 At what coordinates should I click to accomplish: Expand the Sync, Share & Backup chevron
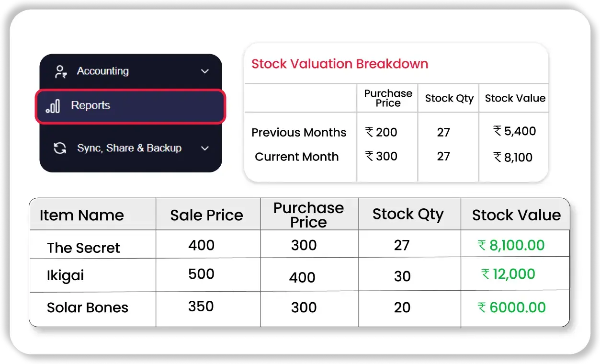point(205,148)
